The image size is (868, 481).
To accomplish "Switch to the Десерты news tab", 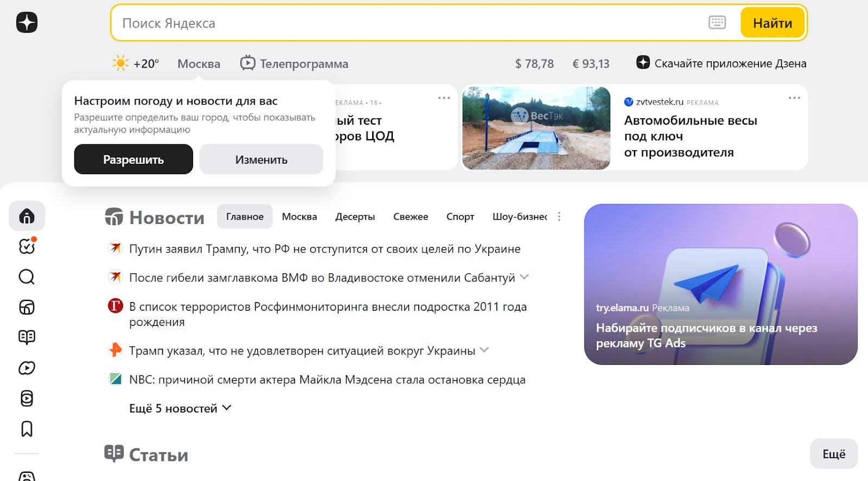I will [x=355, y=216].
